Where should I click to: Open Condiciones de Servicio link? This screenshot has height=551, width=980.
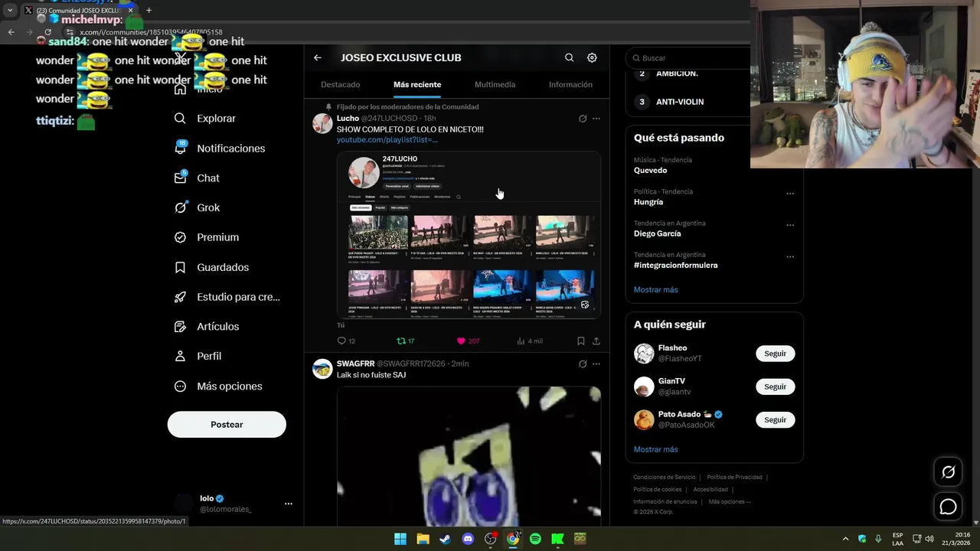[664, 478]
